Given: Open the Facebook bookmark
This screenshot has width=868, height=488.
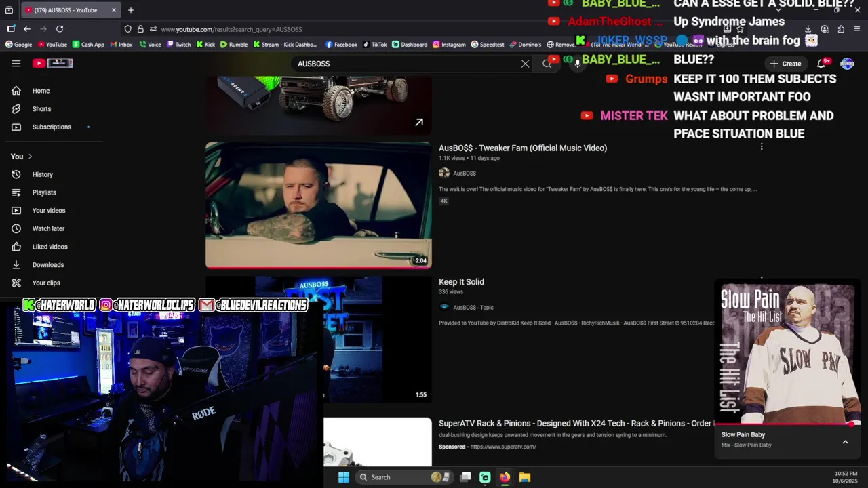Looking at the screenshot, I should coord(341,45).
